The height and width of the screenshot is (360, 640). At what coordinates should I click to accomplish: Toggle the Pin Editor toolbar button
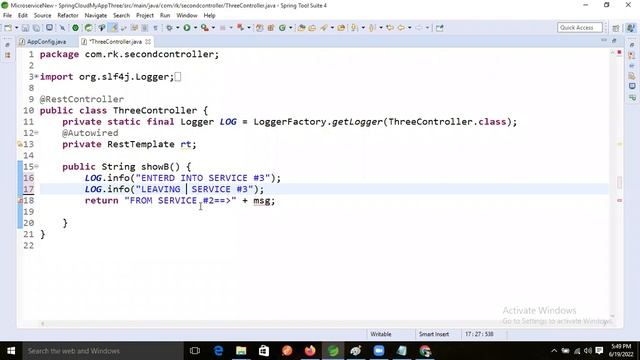tap(440, 28)
